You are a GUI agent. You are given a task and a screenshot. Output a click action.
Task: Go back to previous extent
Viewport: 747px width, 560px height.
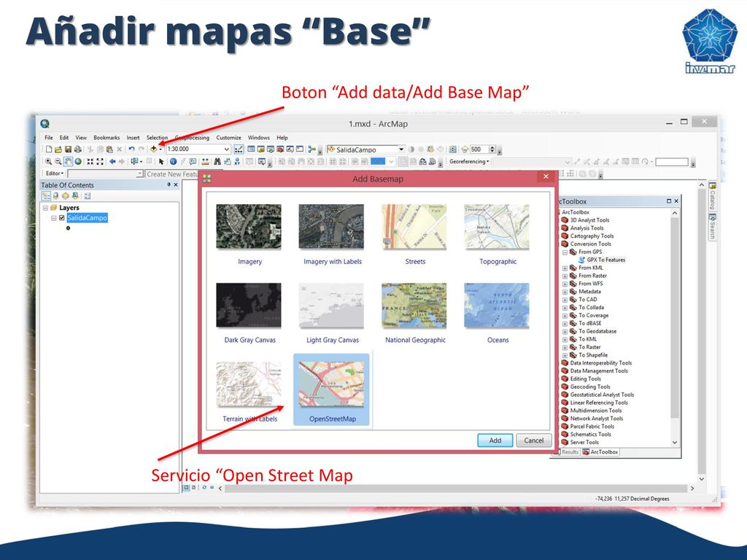[x=112, y=161]
